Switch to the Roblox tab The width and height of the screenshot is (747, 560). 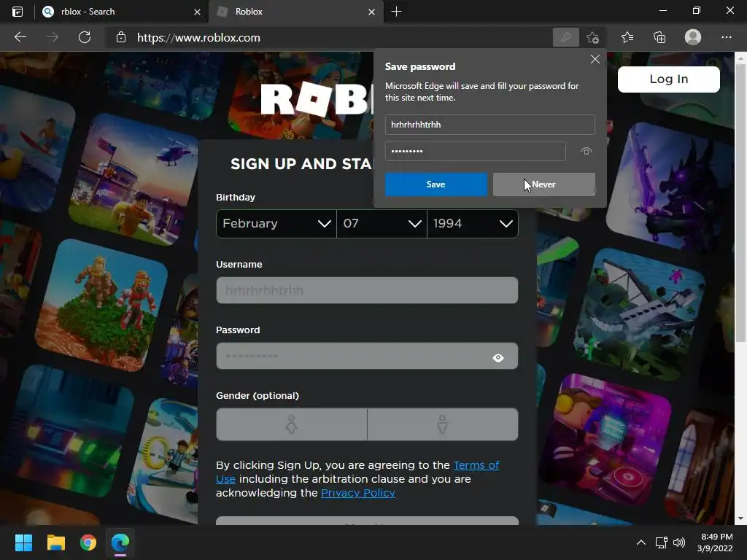[295, 12]
